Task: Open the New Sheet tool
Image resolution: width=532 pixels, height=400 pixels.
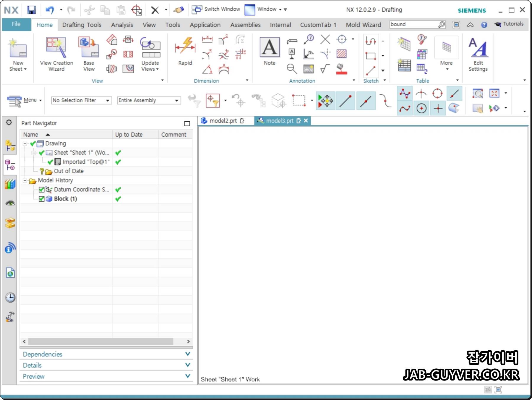Action: pos(18,54)
